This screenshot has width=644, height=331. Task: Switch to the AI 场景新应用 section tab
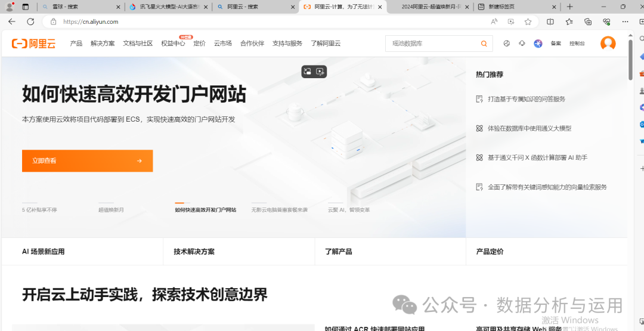pos(43,252)
